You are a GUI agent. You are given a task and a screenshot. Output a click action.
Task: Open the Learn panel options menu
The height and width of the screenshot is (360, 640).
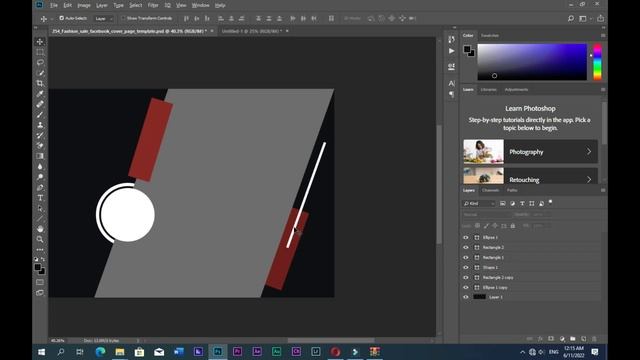[603, 90]
